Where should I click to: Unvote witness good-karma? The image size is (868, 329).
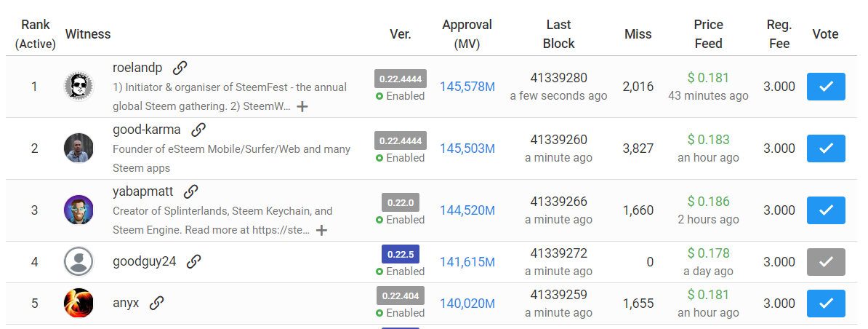click(x=825, y=148)
